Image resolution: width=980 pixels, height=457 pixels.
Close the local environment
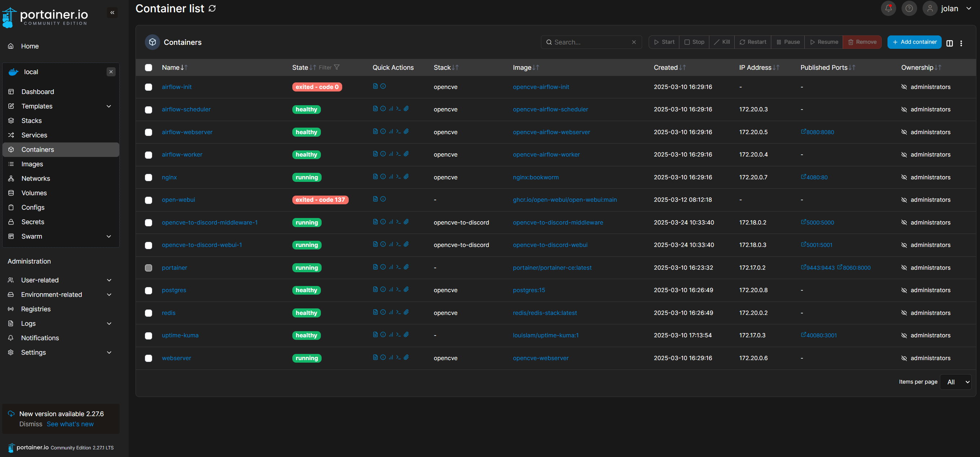[x=111, y=72]
